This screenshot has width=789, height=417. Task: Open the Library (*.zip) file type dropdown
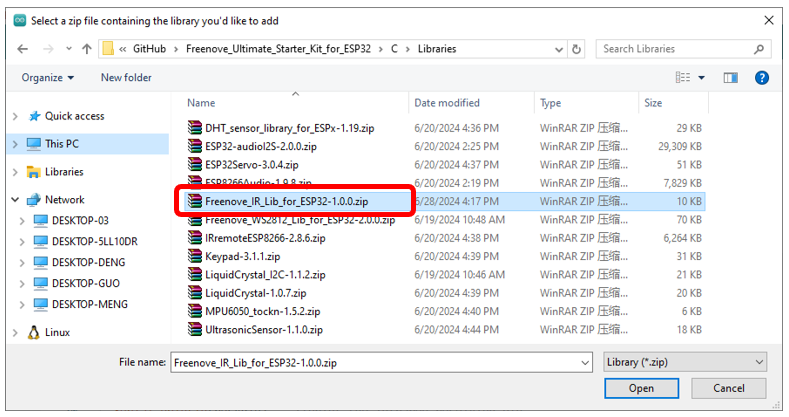click(685, 362)
